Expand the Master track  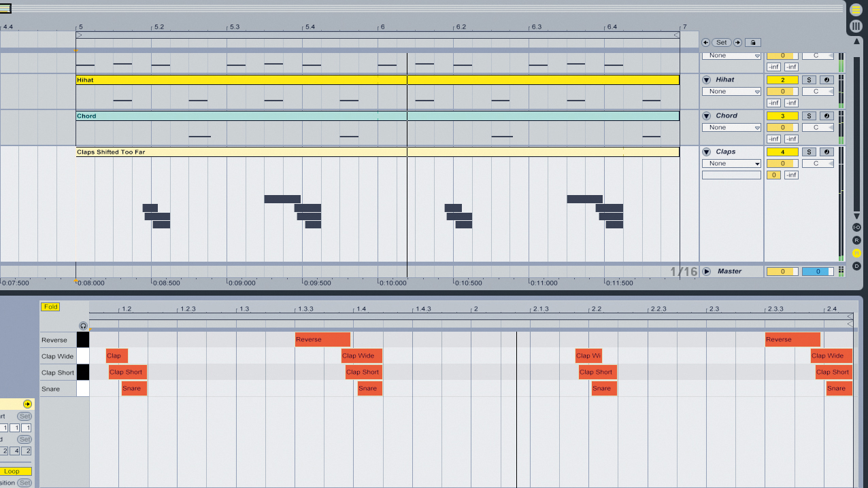(706, 271)
